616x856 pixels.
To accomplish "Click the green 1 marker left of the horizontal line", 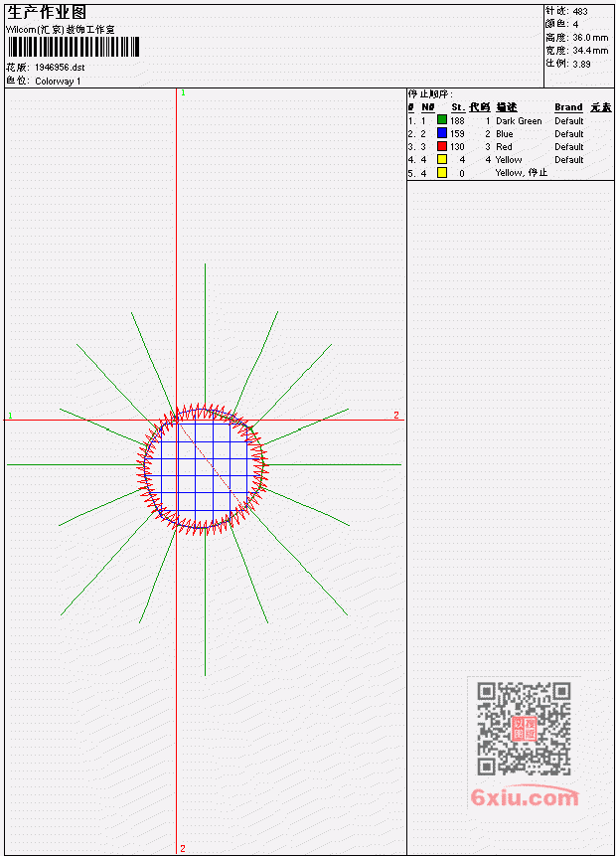I will click(10, 416).
